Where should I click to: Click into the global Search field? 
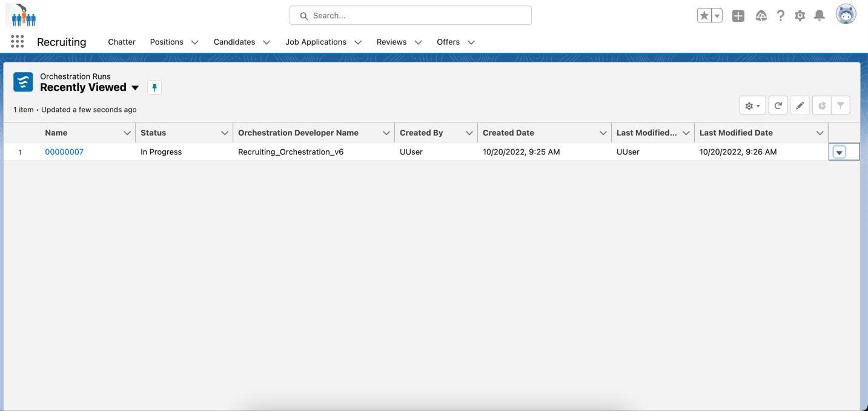pos(411,15)
